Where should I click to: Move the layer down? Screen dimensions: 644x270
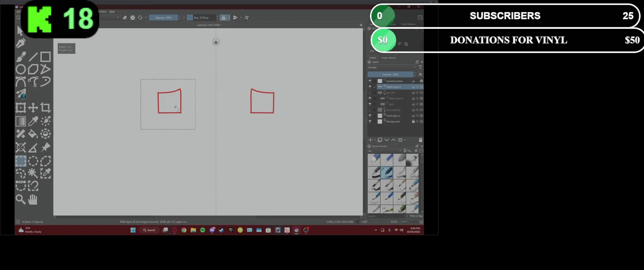coord(387,140)
